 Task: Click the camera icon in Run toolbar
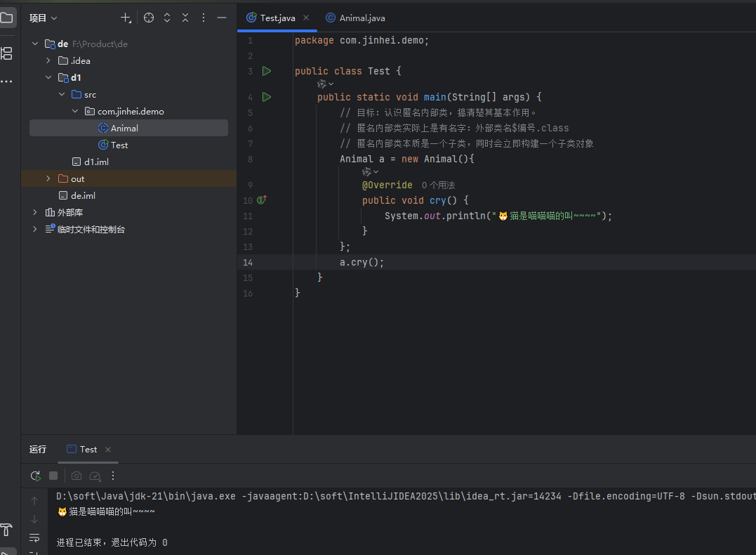(x=77, y=476)
